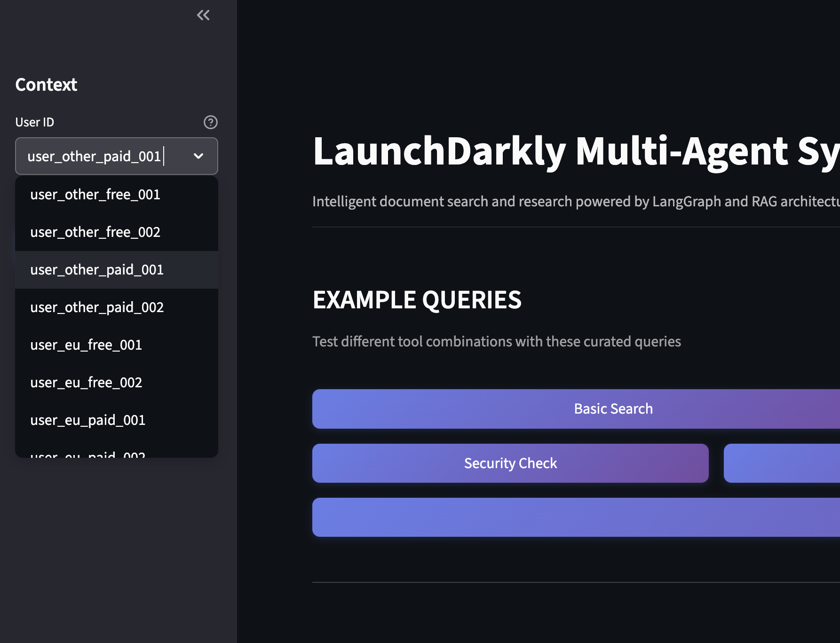This screenshot has width=840, height=643.
Task: Click the partial button beside Security Check
Action: [x=781, y=463]
